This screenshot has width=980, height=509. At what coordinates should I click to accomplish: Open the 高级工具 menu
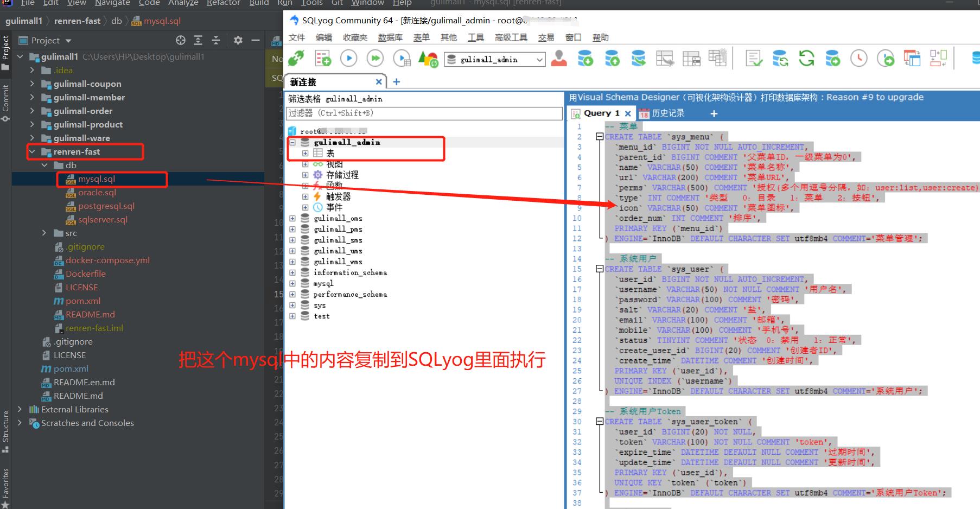coord(511,37)
